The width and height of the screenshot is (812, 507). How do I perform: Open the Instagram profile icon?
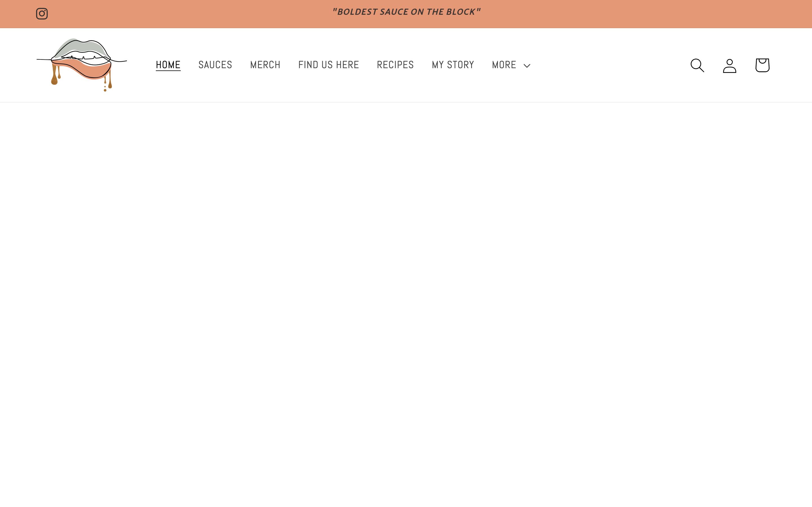[42, 14]
